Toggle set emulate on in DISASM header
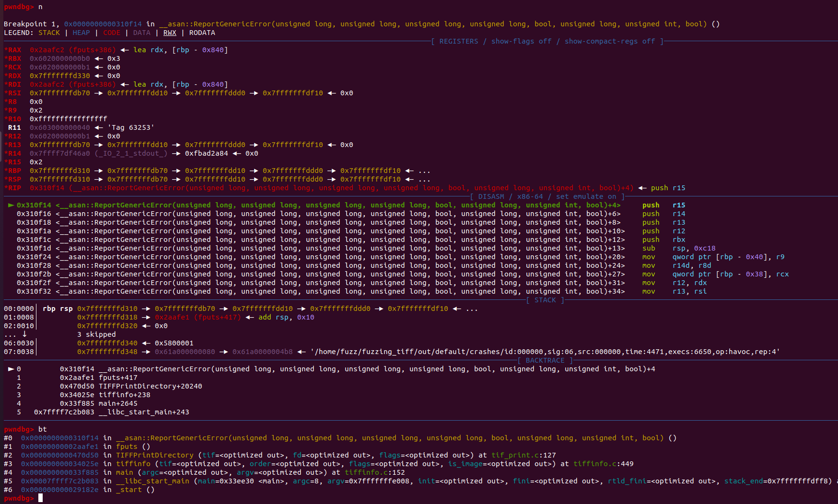This screenshot has height=504, width=838. [586, 196]
